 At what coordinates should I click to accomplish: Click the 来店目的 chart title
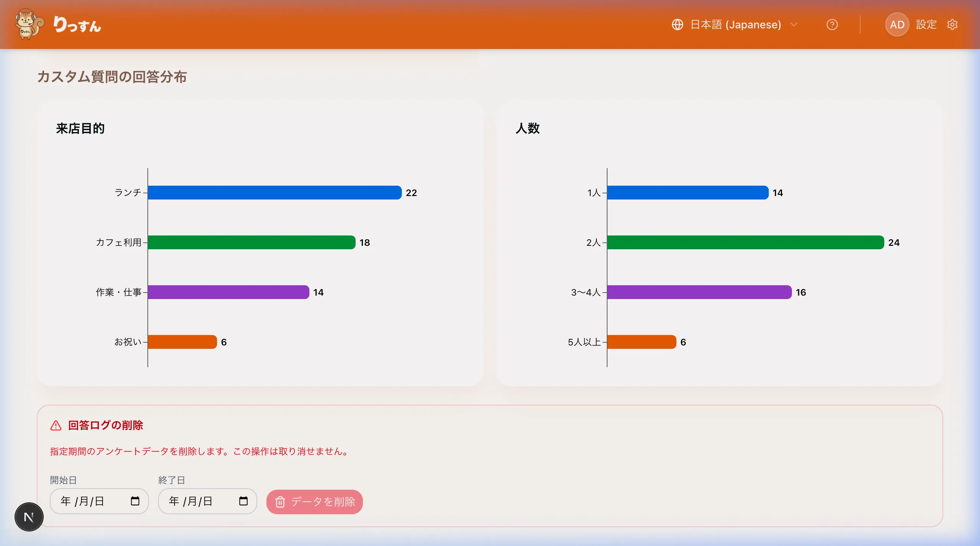[x=80, y=128]
